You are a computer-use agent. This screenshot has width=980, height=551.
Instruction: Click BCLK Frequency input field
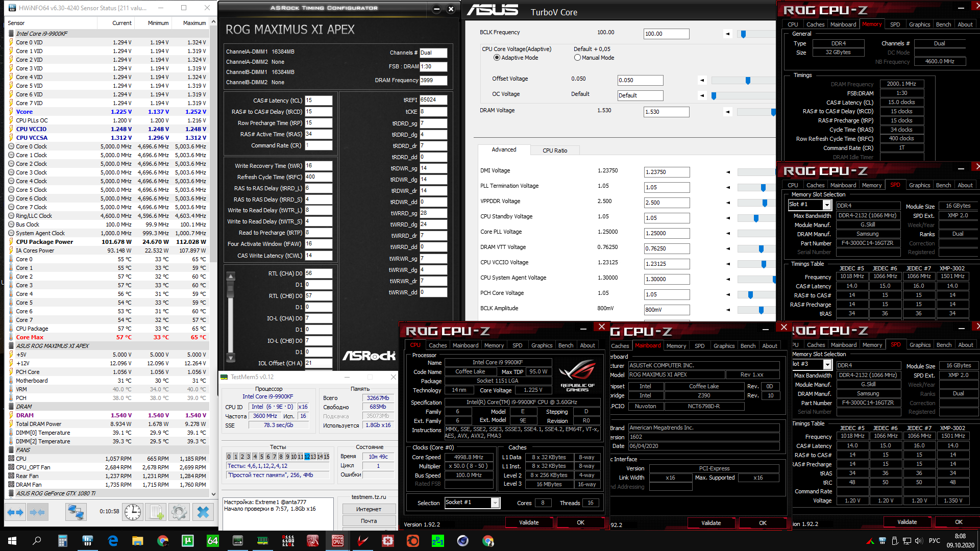[x=666, y=34]
